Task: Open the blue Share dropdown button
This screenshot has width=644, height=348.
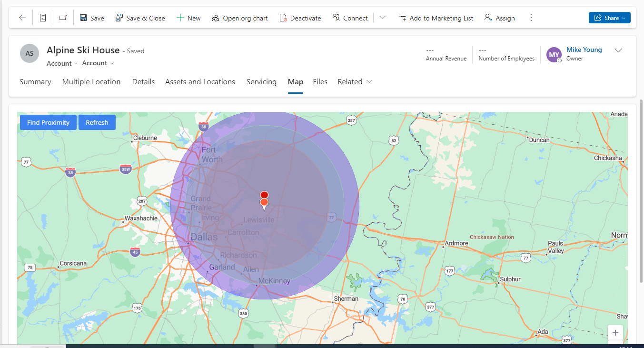Action: [x=610, y=18]
